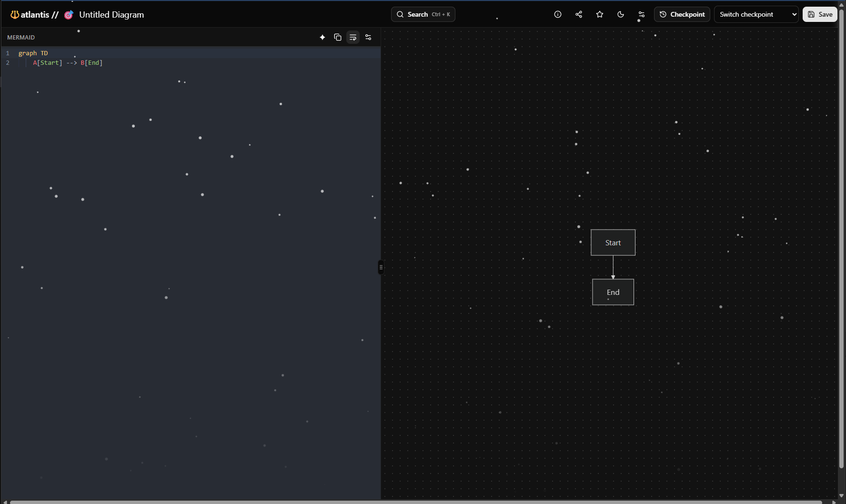Open the AI assistant sparkle icon
The width and height of the screenshot is (846, 504).
pyautogui.click(x=322, y=37)
